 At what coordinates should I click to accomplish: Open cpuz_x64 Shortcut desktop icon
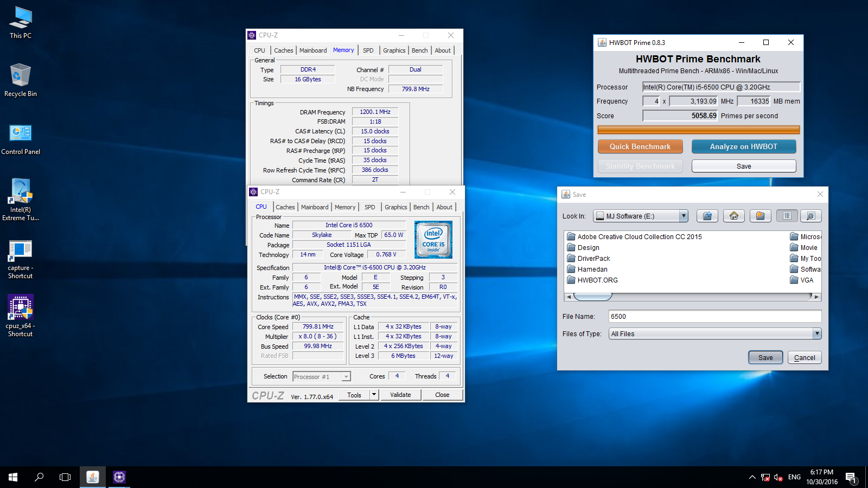[x=21, y=316]
